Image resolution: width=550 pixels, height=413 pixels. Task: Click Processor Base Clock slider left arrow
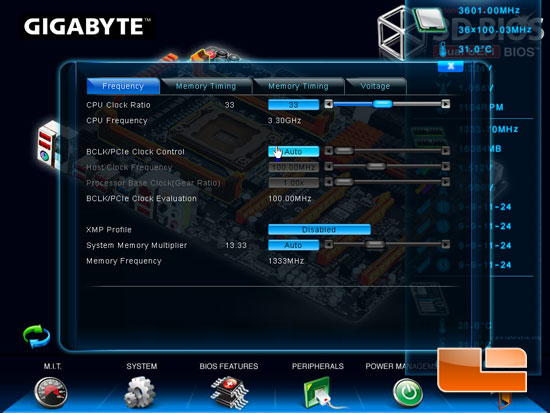[328, 182]
